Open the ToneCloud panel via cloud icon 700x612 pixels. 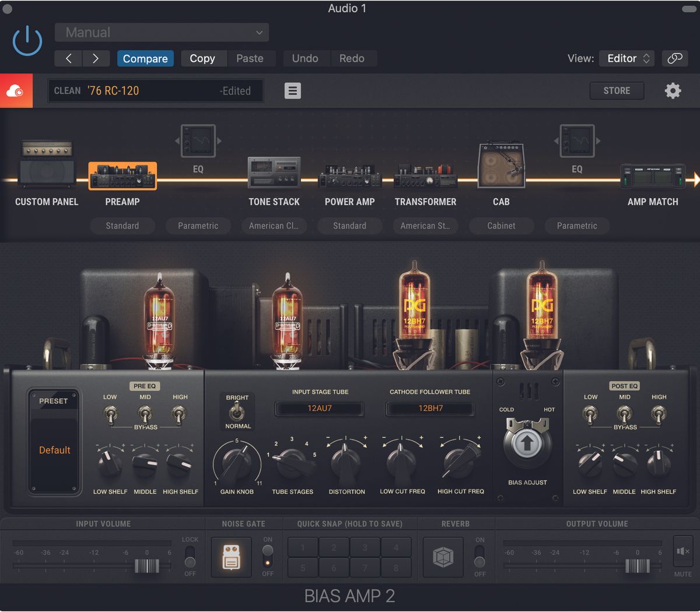coord(16,90)
